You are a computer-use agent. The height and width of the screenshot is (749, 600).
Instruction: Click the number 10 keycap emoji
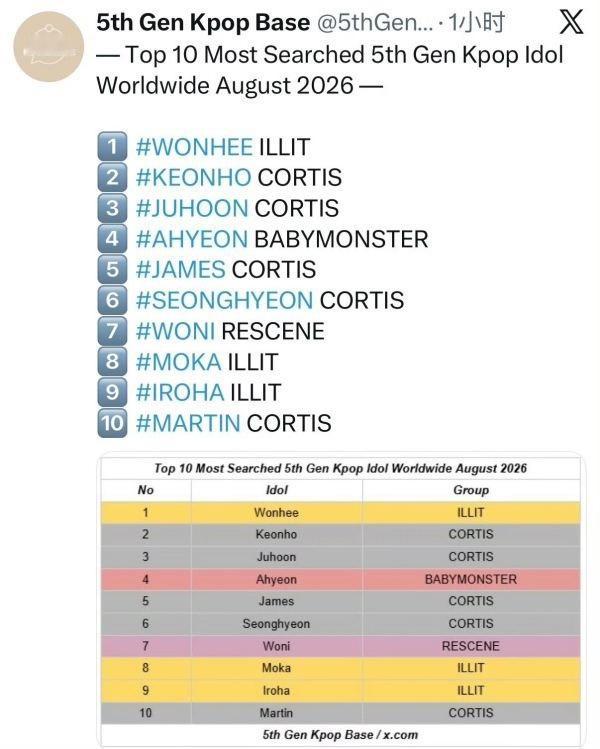point(112,423)
